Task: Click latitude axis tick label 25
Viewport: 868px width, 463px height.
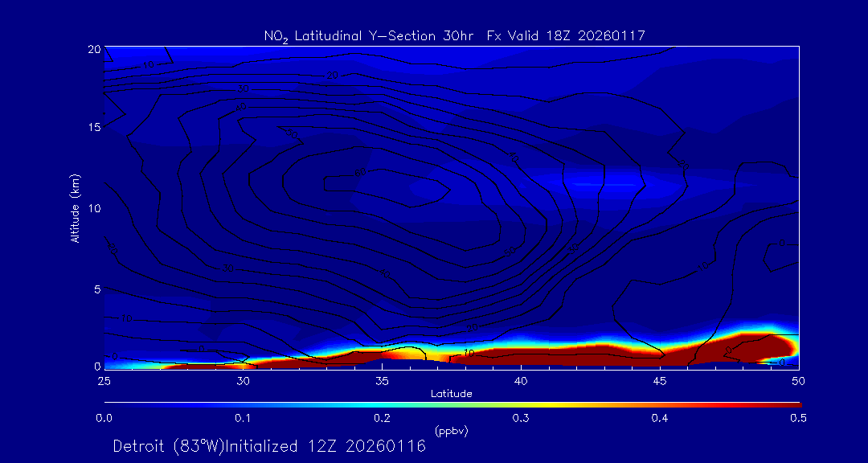Action: tap(103, 380)
